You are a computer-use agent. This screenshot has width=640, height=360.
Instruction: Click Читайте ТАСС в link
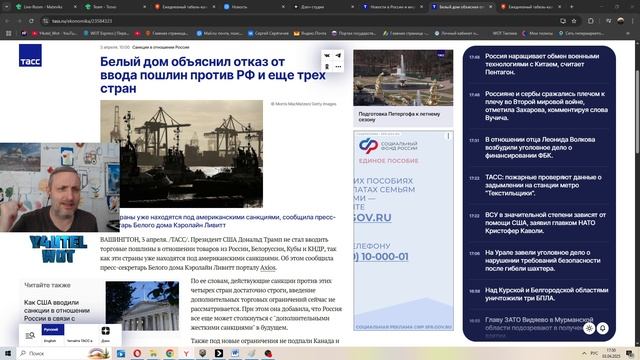[x=80, y=340]
